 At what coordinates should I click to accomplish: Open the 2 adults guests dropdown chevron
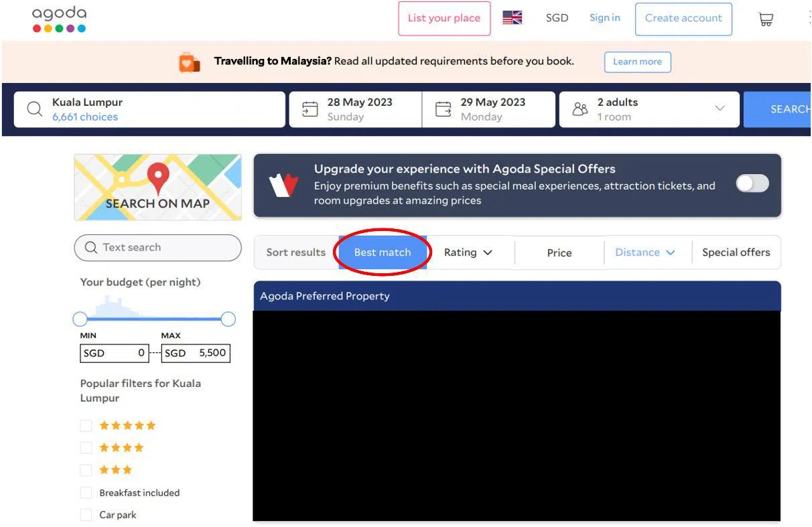pyautogui.click(x=720, y=108)
